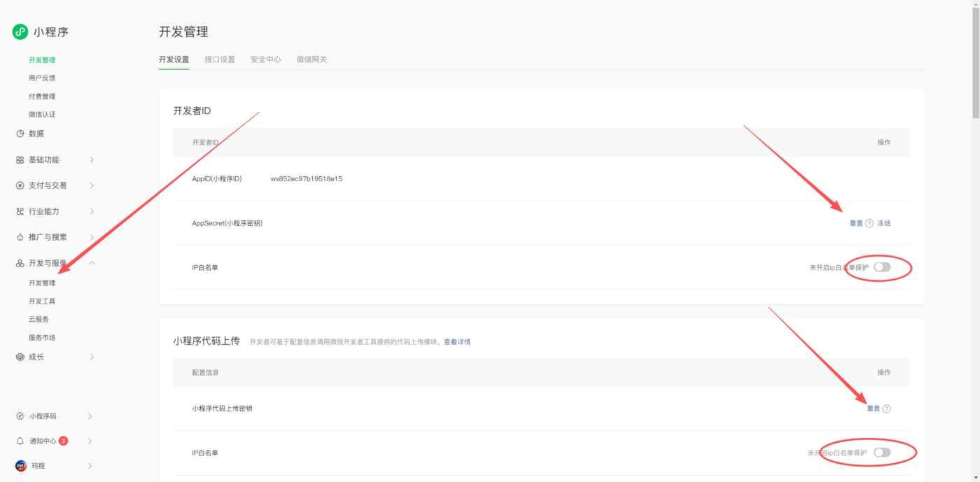Click the 数据 menu label
980x482 pixels.
36,134
